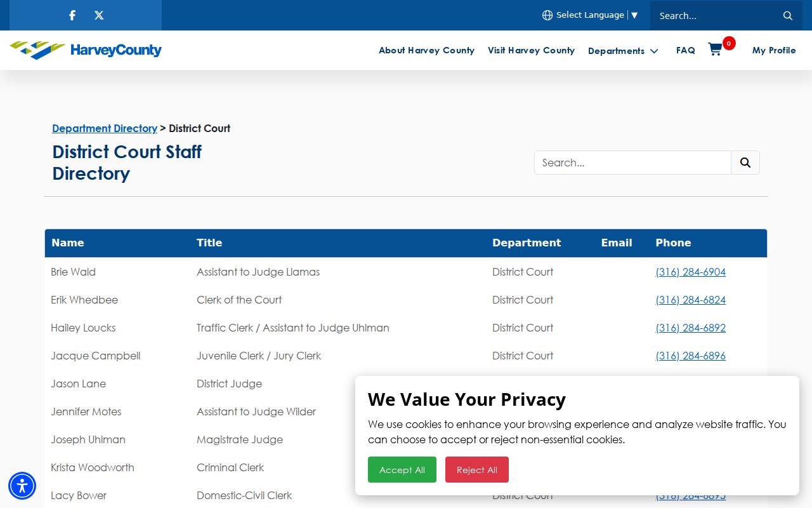Viewport: 812px width, 508px height.
Task: Click the Department column header
Action: (x=527, y=243)
